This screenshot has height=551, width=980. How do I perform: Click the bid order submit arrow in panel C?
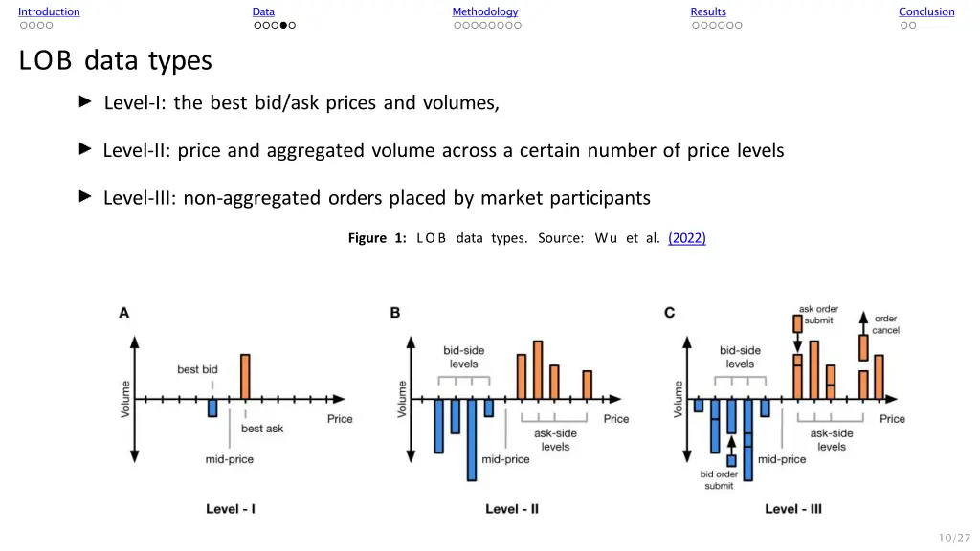click(731, 446)
